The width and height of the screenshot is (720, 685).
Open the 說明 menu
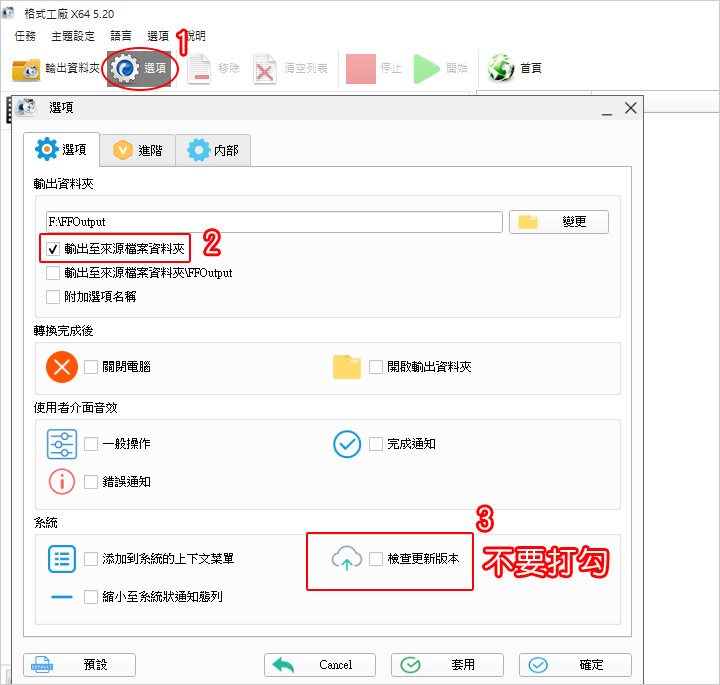(196, 36)
